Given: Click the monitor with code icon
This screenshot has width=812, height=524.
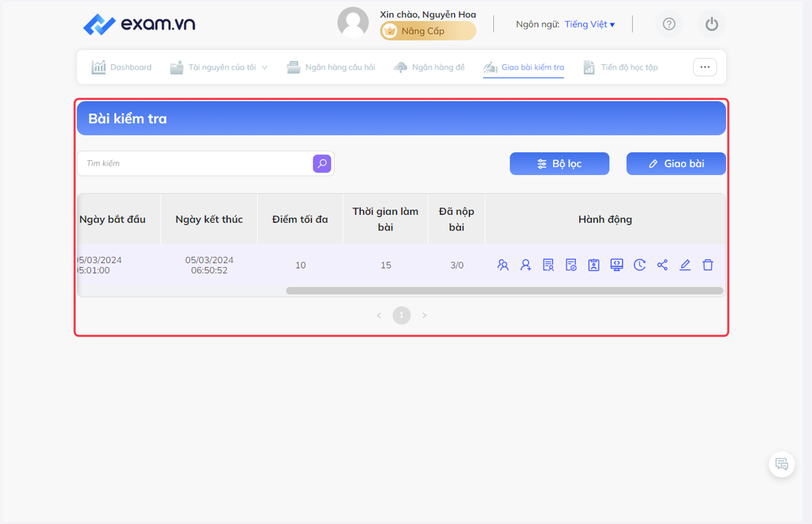Looking at the screenshot, I should 616,265.
